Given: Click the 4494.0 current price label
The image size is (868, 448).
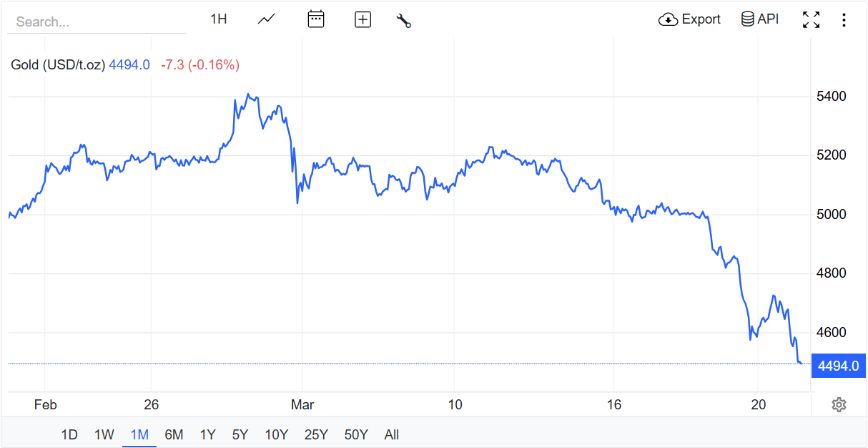Looking at the screenshot, I should [x=838, y=366].
